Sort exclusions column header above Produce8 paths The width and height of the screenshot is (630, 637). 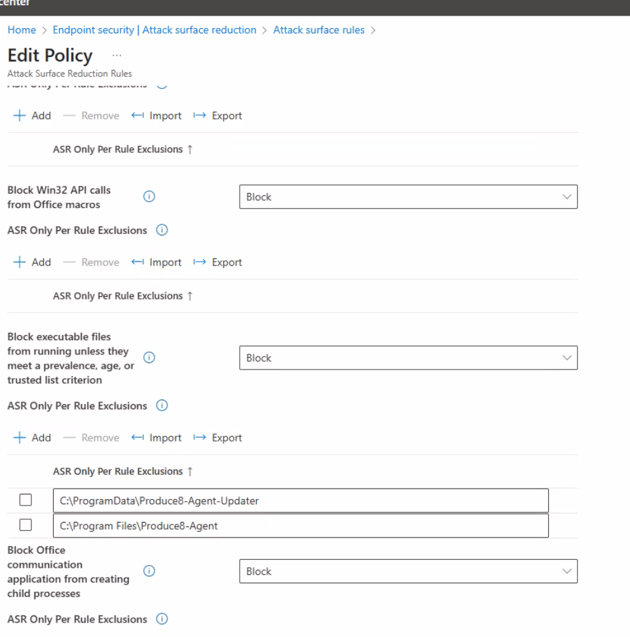click(122, 471)
